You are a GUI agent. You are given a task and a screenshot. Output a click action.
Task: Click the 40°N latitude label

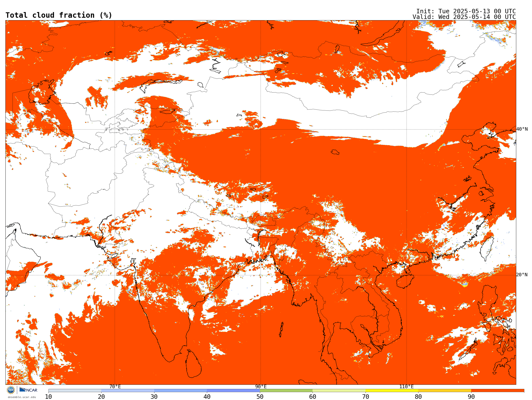click(522, 129)
